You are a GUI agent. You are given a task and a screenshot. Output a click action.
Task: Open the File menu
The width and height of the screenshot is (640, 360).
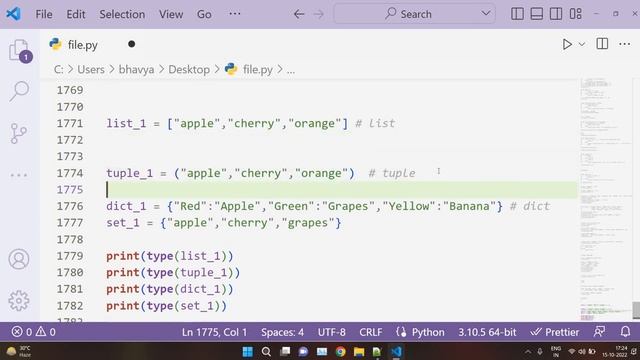[x=44, y=14]
